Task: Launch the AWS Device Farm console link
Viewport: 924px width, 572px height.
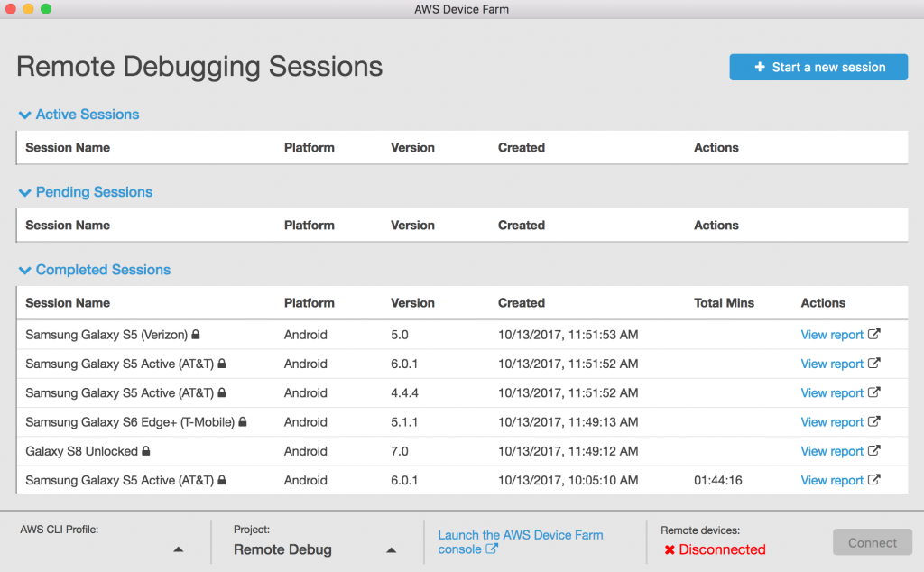Action: tap(521, 542)
